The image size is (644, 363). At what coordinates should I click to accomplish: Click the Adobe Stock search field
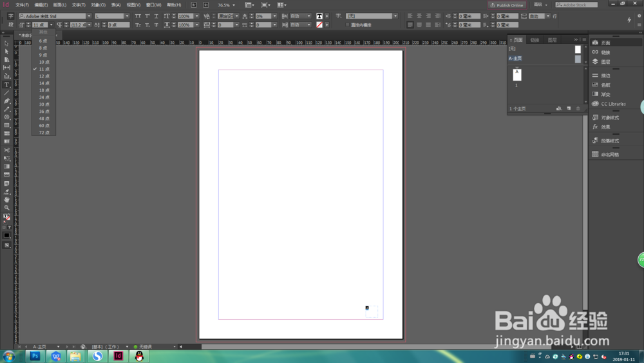pos(576,5)
